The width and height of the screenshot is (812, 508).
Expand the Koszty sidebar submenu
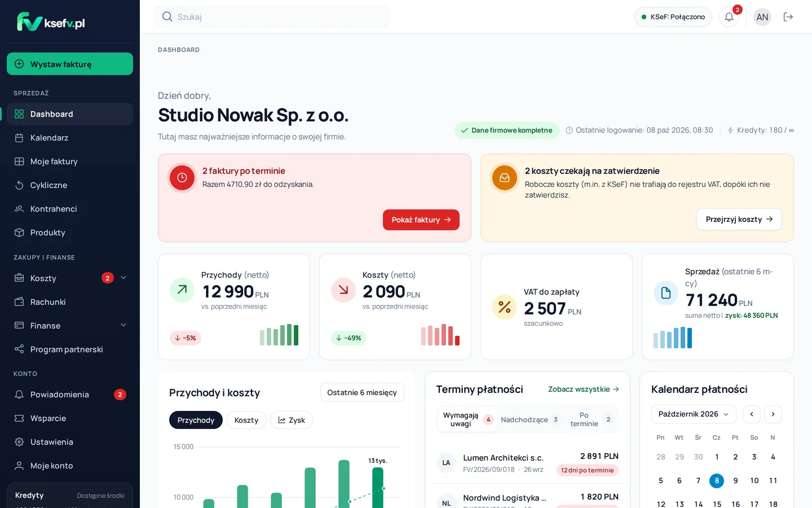click(x=123, y=278)
